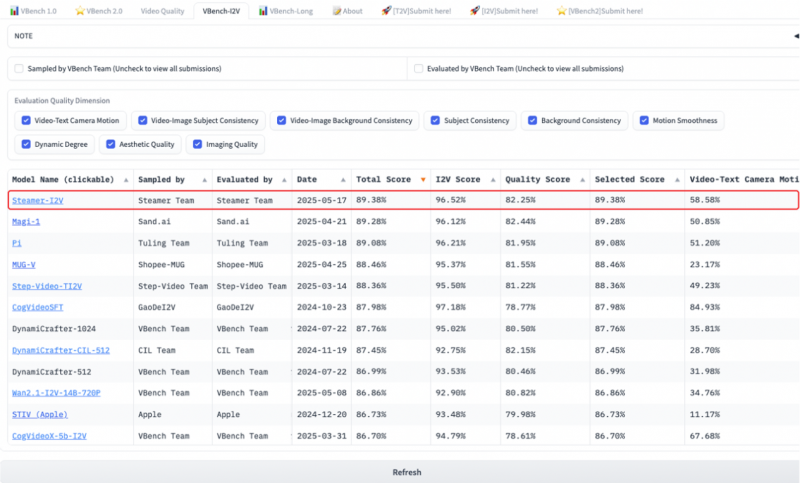Viewport: 800px width, 483px height.
Task: Uncheck Video-Text Camera Motion dimension
Action: [x=27, y=121]
